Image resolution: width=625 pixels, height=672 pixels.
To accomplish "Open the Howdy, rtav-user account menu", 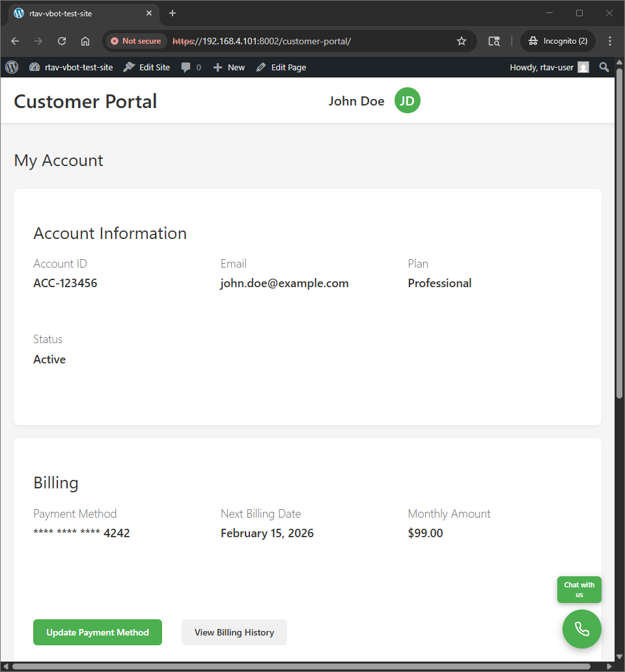I will pos(549,67).
